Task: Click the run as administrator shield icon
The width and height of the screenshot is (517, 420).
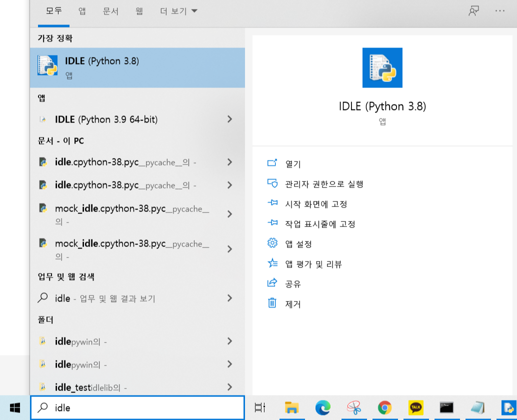Action: click(272, 183)
